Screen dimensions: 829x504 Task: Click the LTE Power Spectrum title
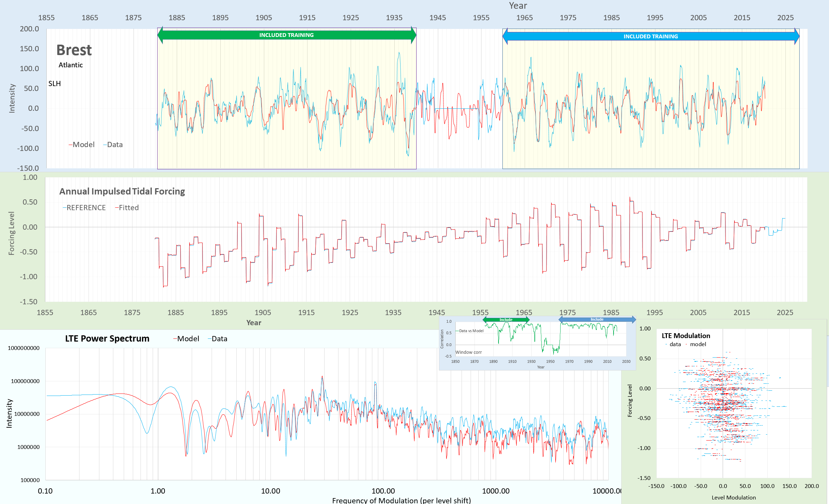coord(107,339)
